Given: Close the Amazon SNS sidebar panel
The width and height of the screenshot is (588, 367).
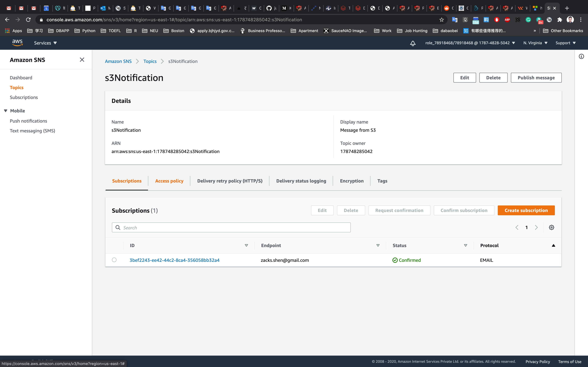Looking at the screenshot, I should point(82,60).
